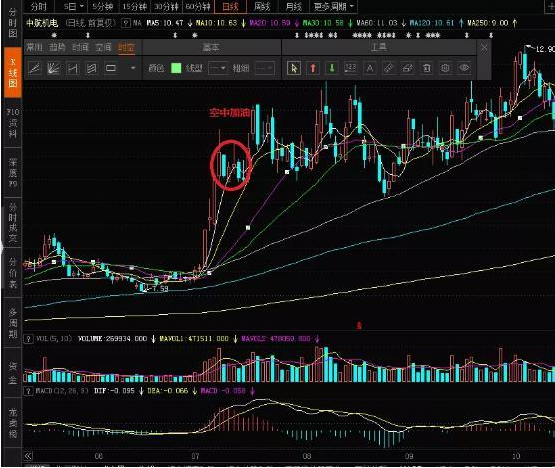Click the timeline back double-arrow button
Screen dimensions: 555x468
point(28,456)
